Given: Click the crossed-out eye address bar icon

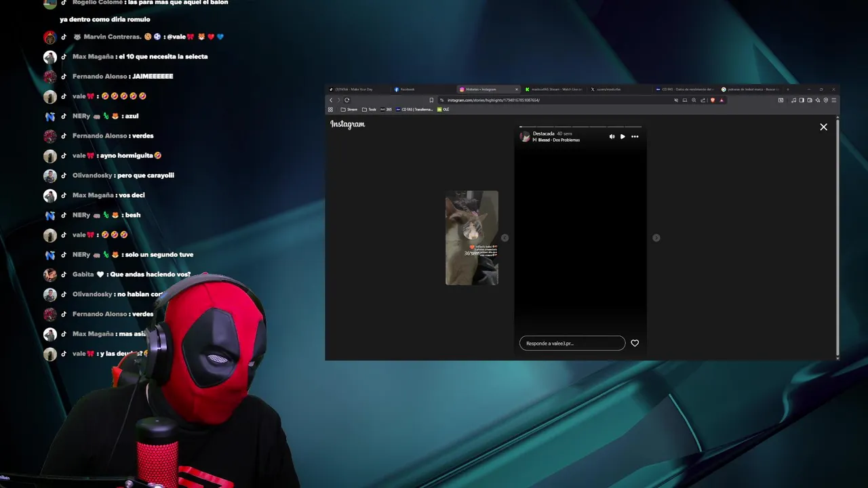Looking at the screenshot, I should [x=676, y=100].
